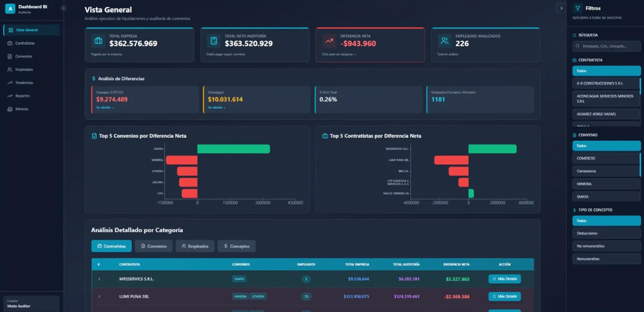
Task: Click Más Detalle for MRSSERVICE S.R.L.
Action: [504, 279]
